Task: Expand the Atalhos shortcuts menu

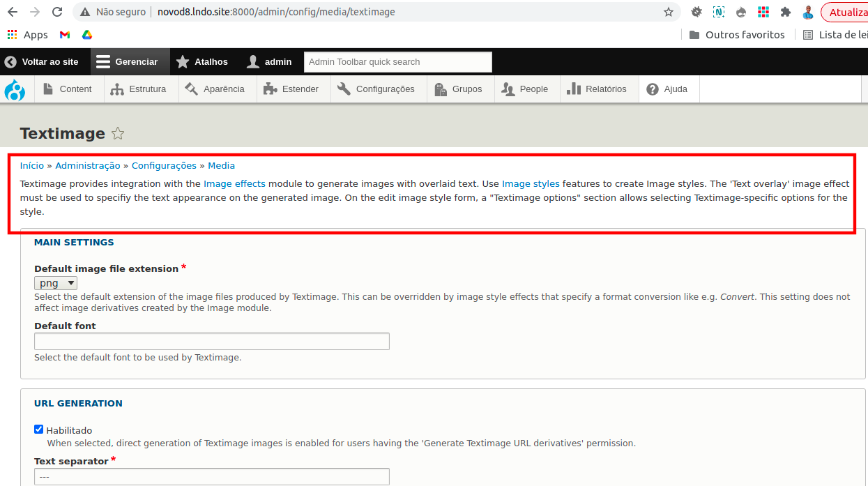Action: [202, 62]
